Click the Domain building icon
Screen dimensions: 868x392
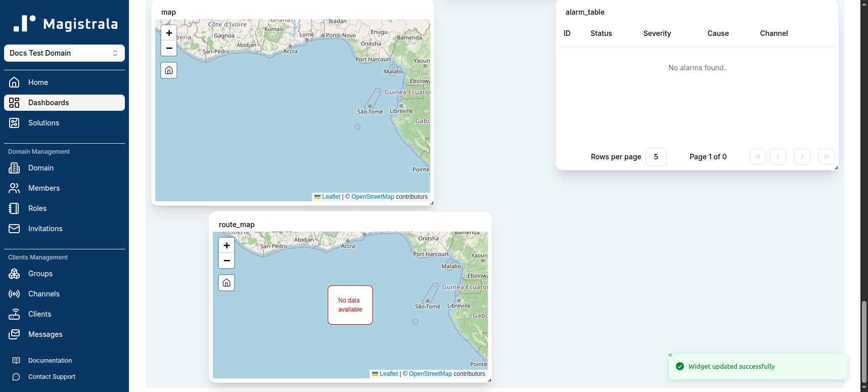[x=14, y=168]
